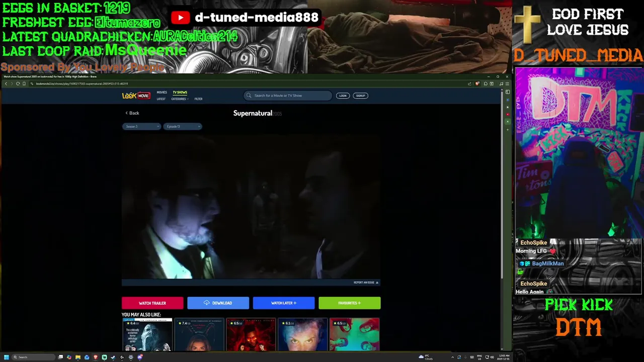Click the red icon in Brave sidebar
Screen dimensions: 644x362
point(508,114)
